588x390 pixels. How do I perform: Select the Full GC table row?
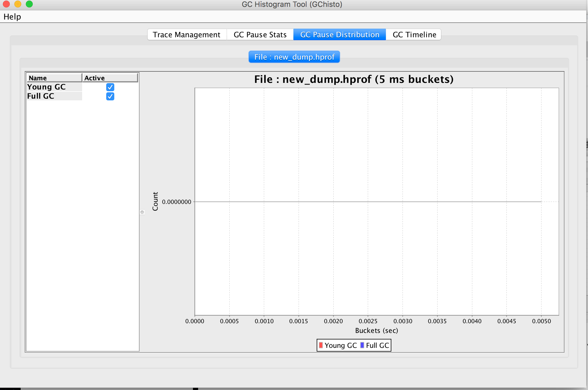tap(54, 96)
